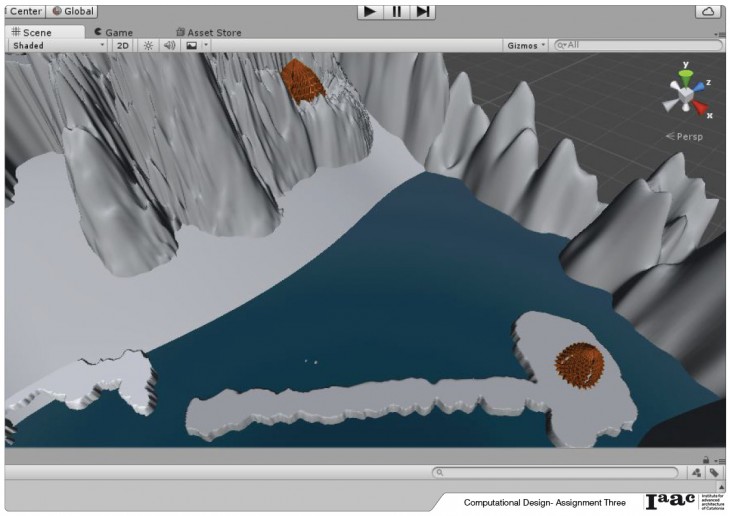Open the cloud services icon
Image resolution: width=730 pixels, height=516 pixels.
(708, 11)
